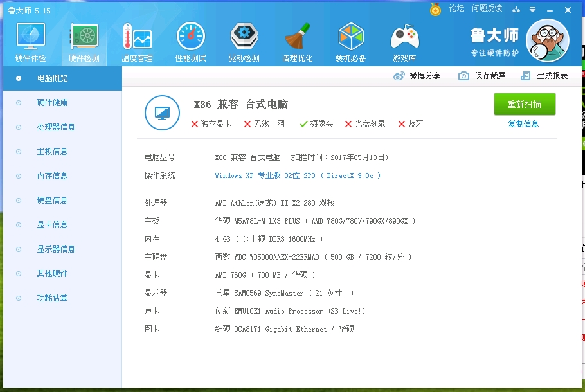The image size is (585, 392).
Task: Open the title bar dropdown menu arrow
Action: [533, 10]
